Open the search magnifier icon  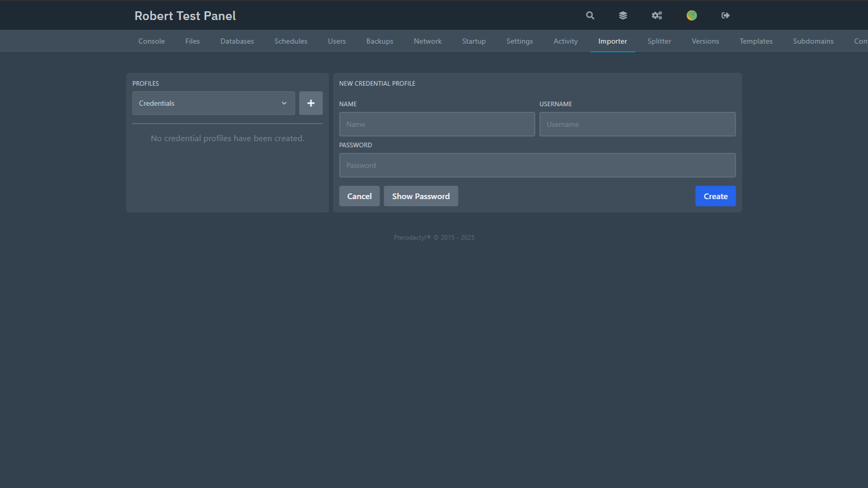590,15
